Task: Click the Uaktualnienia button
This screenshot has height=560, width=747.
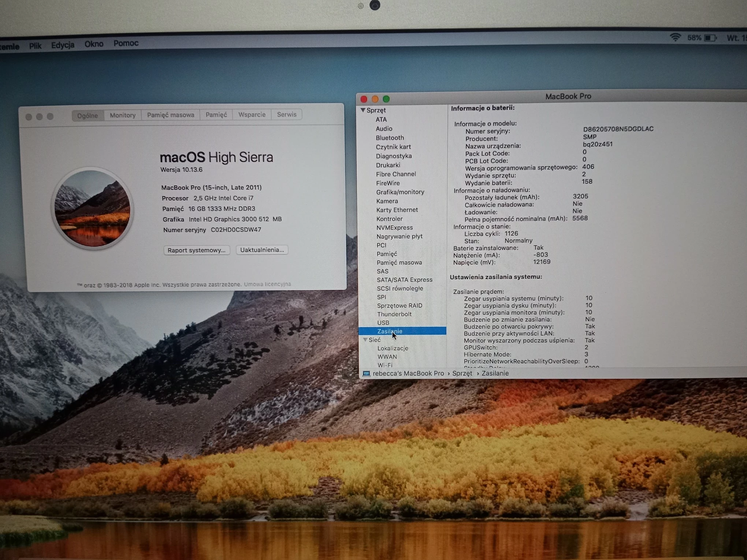Action: (x=262, y=250)
